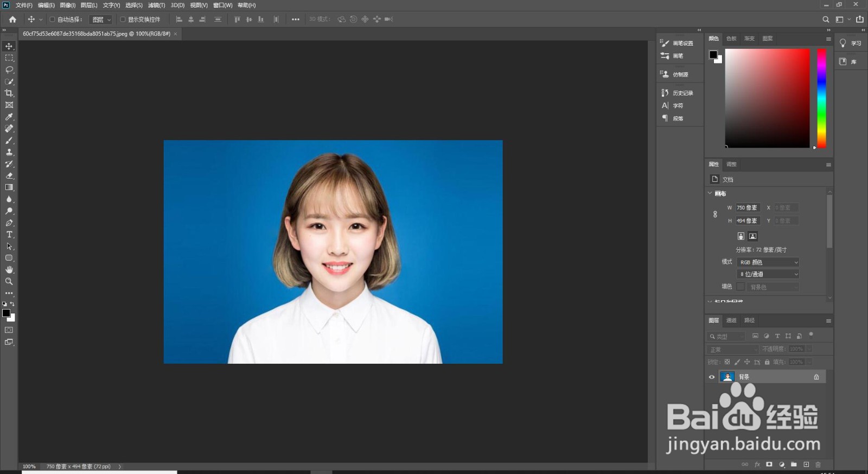The height and width of the screenshot is (474, 868).
Task: Choose the Eraser tool
Action: point(9,176)
